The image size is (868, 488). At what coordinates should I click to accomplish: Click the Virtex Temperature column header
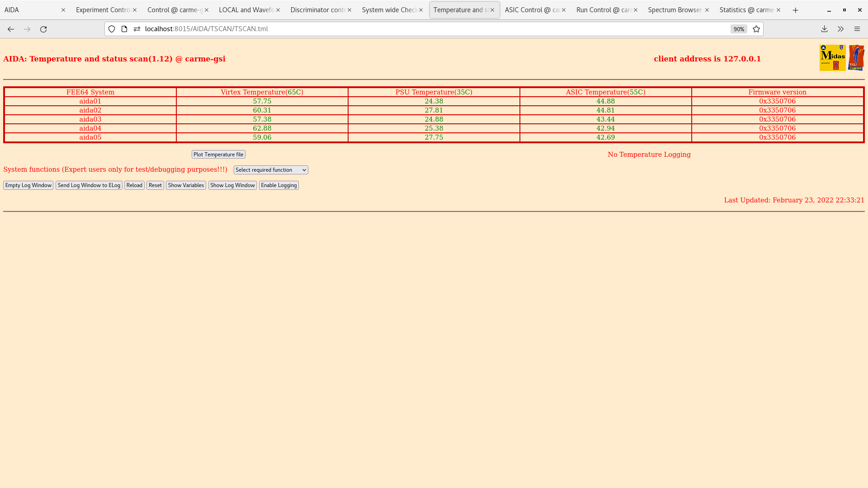[262, 92]
